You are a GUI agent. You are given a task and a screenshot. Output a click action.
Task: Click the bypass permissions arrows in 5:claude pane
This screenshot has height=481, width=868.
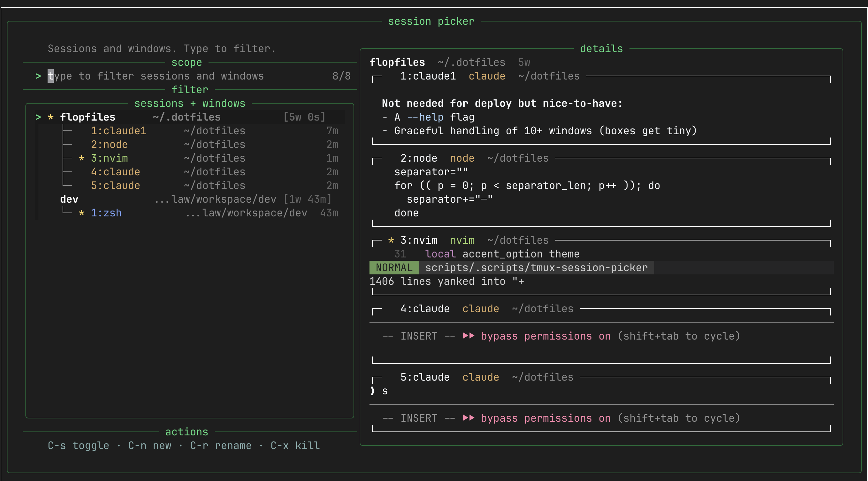(x=468, y=418)
